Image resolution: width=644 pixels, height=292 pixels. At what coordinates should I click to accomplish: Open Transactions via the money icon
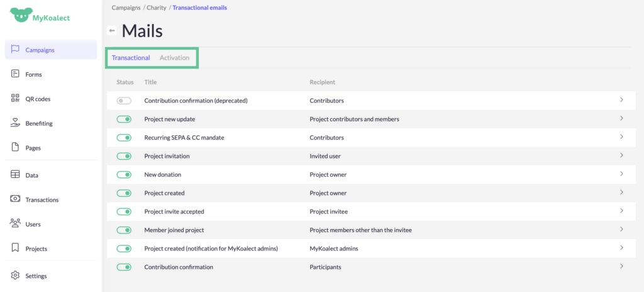[16, 199]
